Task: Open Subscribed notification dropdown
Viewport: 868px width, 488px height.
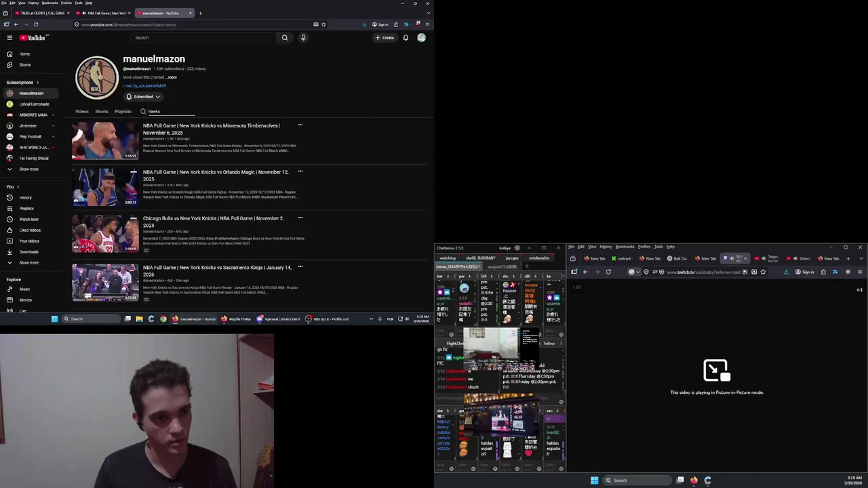Action: click(x=143, y=97)
